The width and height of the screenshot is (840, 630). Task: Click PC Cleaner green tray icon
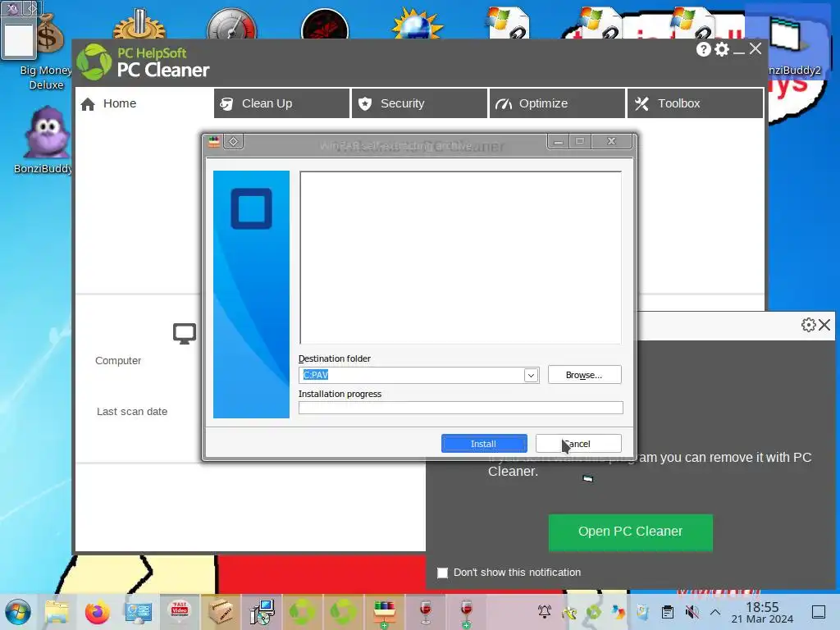tap(593, 612)
